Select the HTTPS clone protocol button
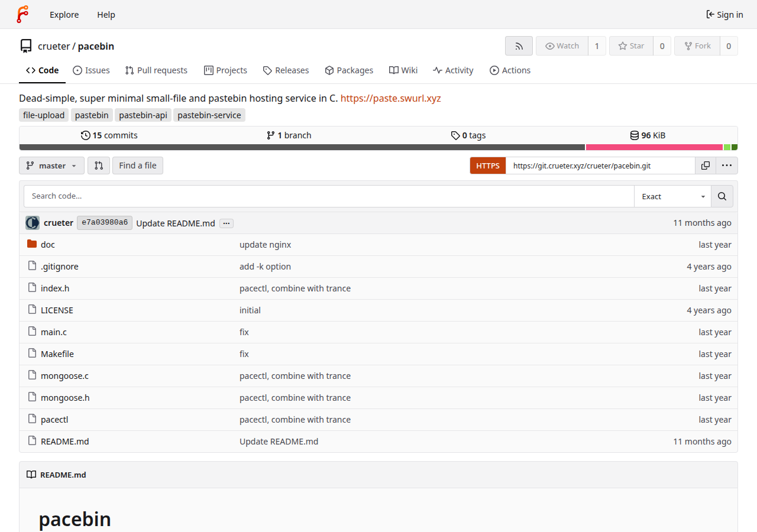The image size is (757, 532). 488,166
